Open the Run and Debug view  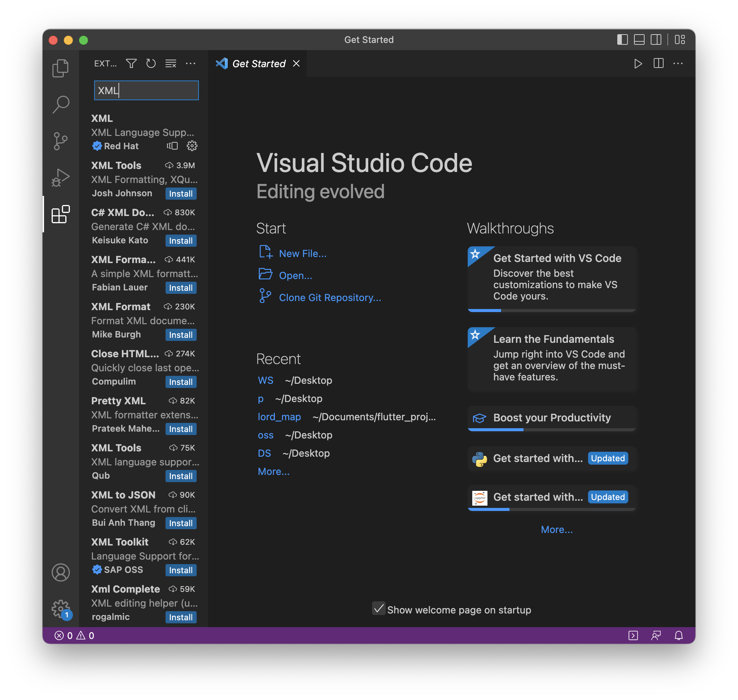click(60, 177)
